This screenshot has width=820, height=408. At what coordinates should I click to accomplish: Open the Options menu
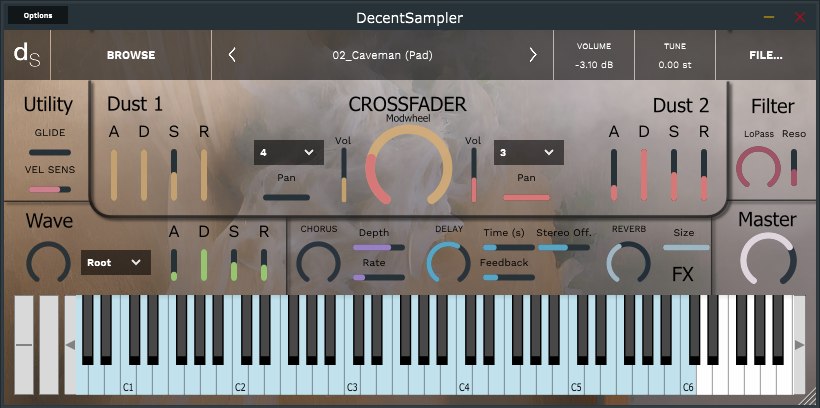click(x=38, y=15)
